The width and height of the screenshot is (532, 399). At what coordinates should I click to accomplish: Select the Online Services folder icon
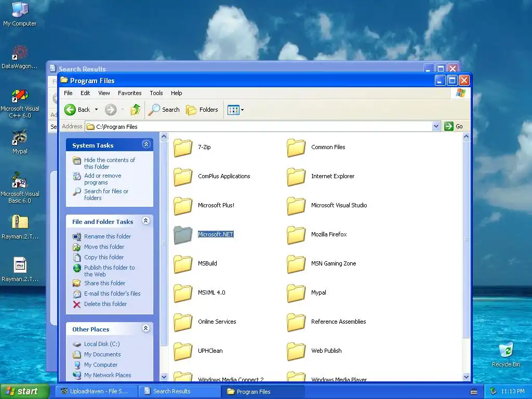[x=183, y=322]
